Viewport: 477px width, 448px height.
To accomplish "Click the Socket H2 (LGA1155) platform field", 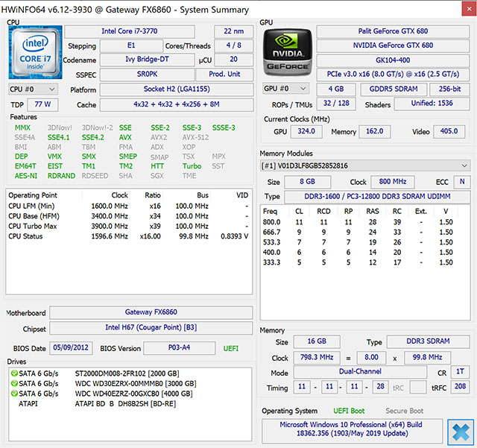I will (177, 89).
